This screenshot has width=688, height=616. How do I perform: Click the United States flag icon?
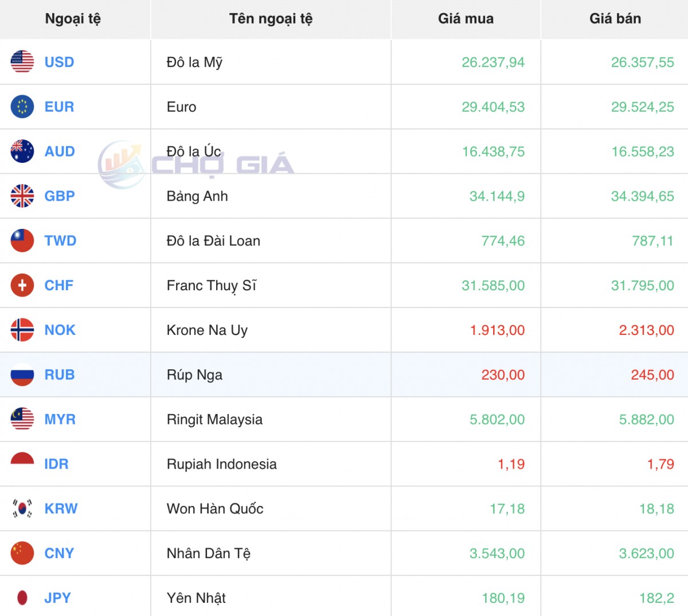(22, 62)
